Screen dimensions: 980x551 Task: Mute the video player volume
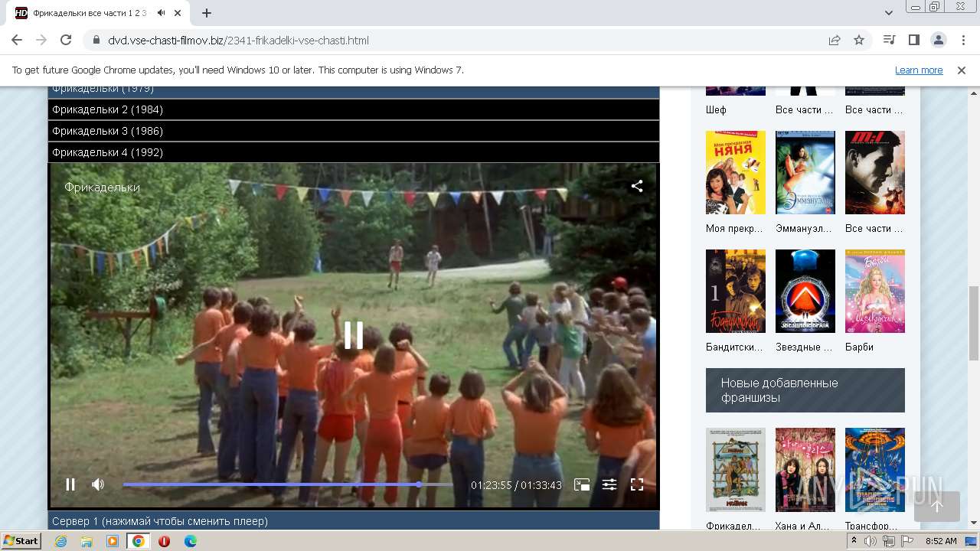[x=98, y=484]
